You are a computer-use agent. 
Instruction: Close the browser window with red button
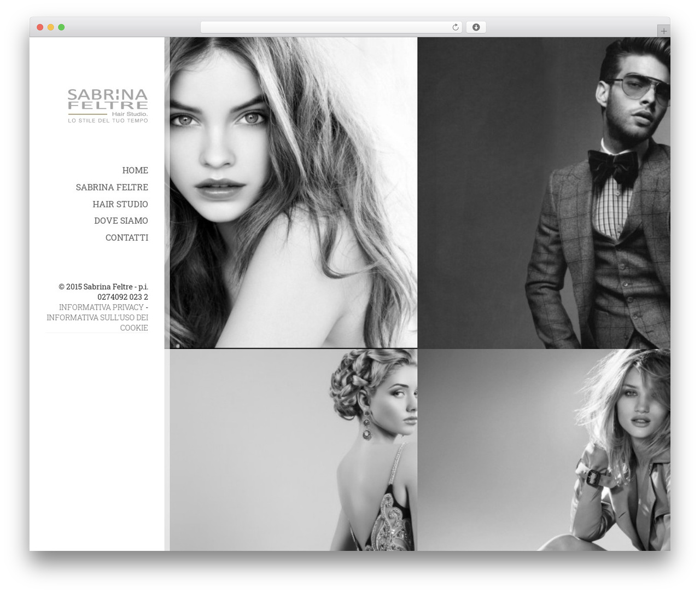(x=40, y=27)
